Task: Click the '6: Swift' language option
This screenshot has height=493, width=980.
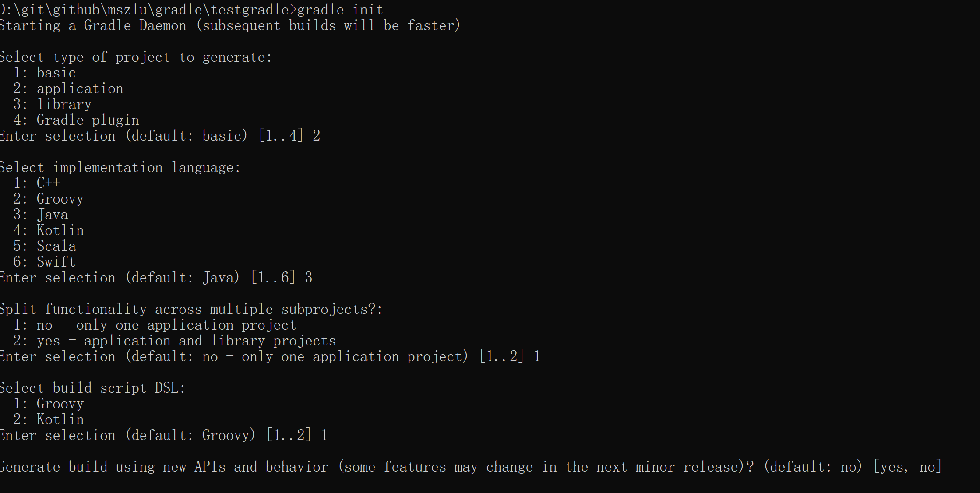Action: pyautogui.click(x=45, y=262)
